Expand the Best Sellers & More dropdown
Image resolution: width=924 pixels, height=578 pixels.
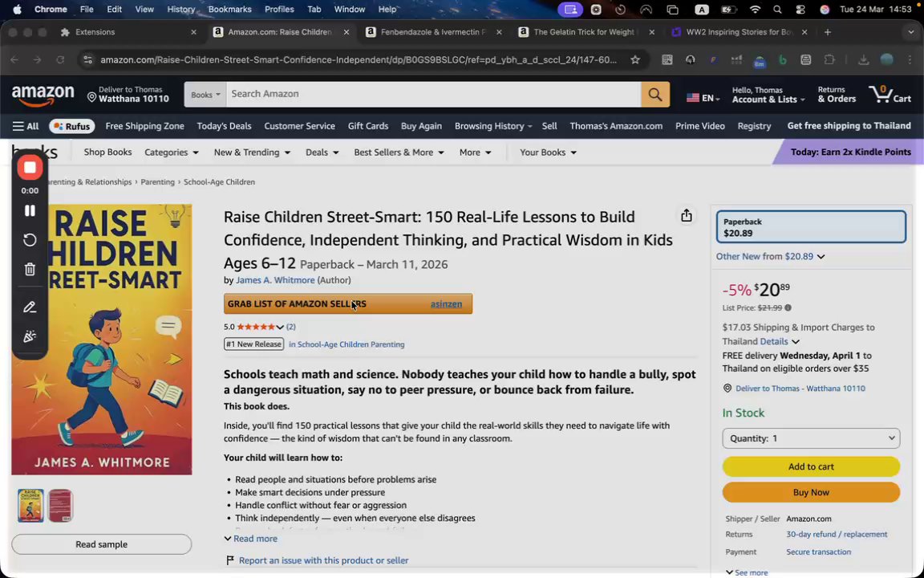pyautogui.click(x=399, y=153)
